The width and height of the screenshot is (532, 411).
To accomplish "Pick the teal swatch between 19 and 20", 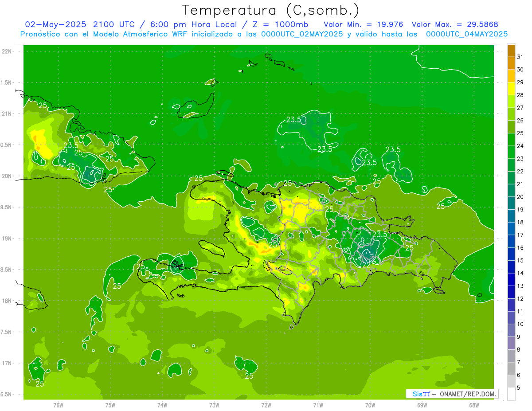I will [x=511, y=203].
